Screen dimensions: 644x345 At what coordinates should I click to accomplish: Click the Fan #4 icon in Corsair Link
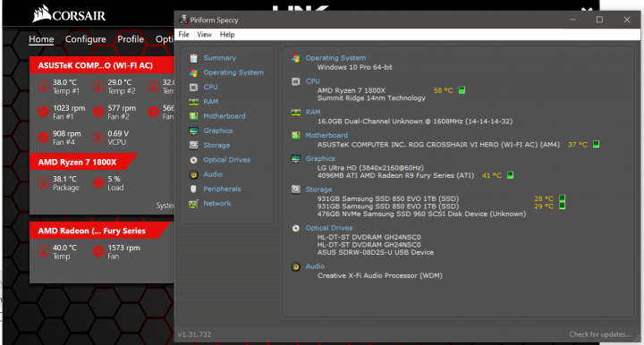tap(44, 138)
